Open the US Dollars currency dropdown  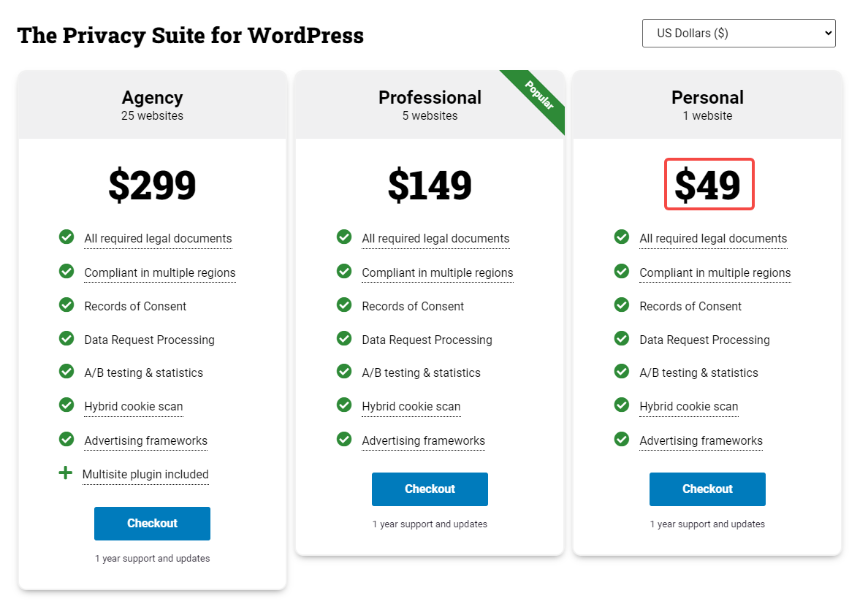point(738,33)
